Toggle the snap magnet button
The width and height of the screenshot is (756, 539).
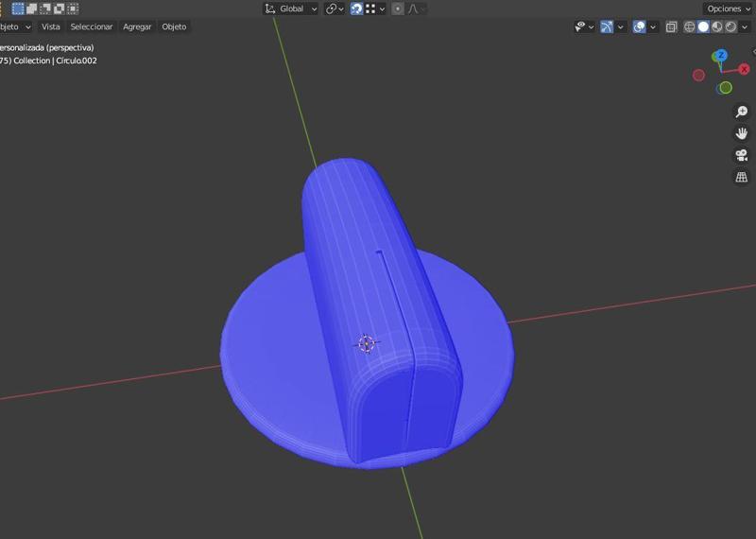click(x=357, y=9)
